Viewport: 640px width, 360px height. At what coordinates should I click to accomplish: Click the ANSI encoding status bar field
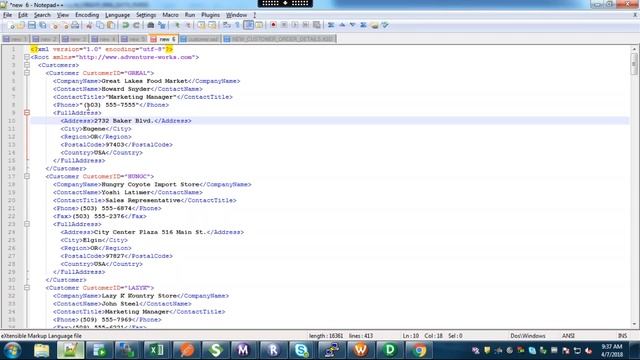568,336
